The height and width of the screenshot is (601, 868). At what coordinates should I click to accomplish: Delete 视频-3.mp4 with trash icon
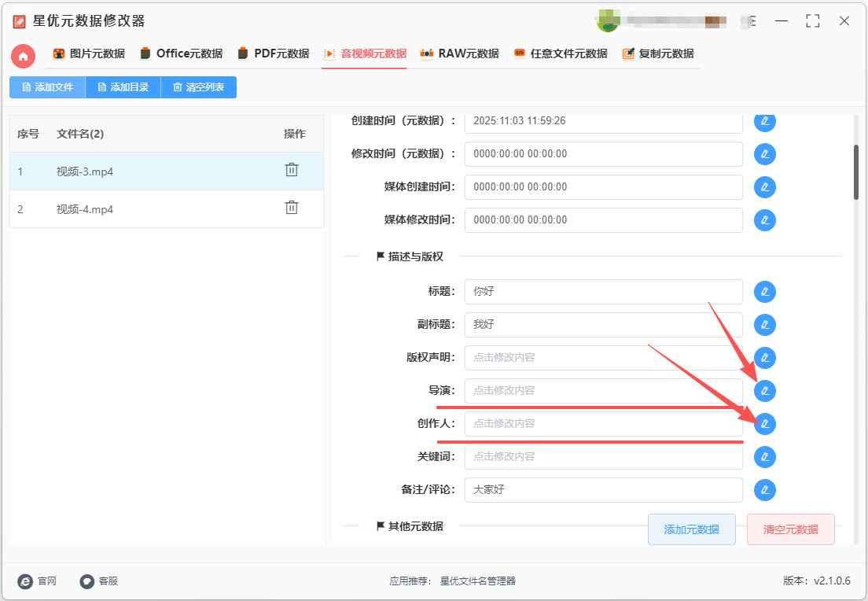click(x=292, y=169)
